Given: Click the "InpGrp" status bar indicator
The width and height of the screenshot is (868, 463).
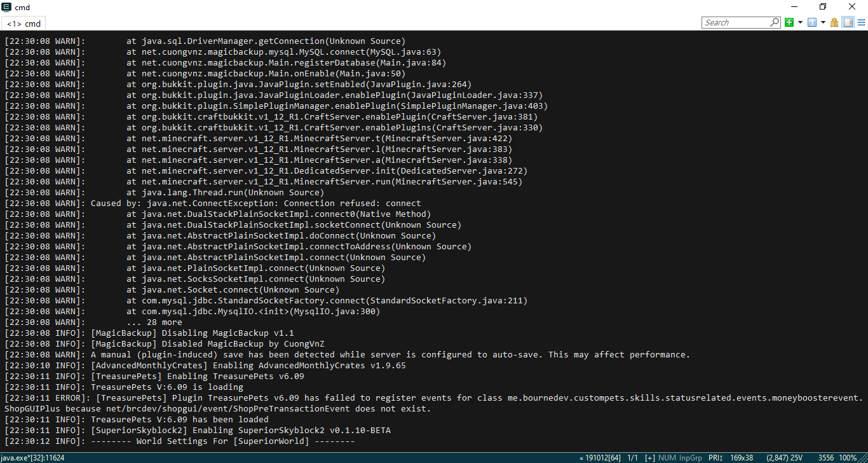Looking at the screenshot, I should [691, 458].
